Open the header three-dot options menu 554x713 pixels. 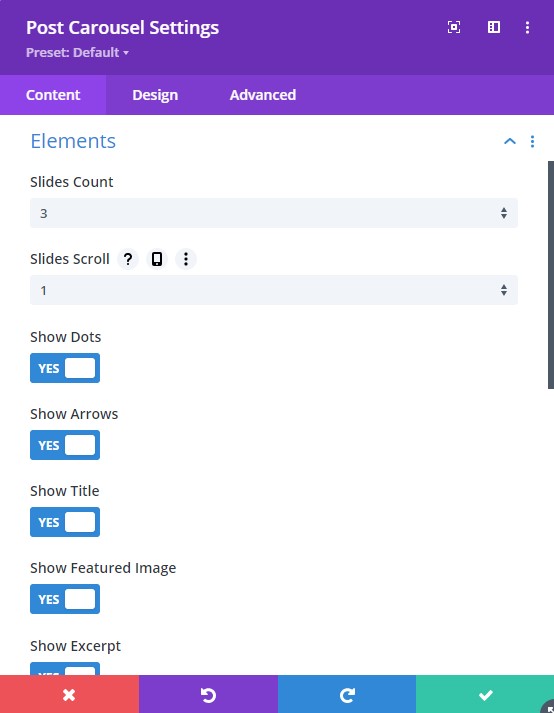click(527, 27)
